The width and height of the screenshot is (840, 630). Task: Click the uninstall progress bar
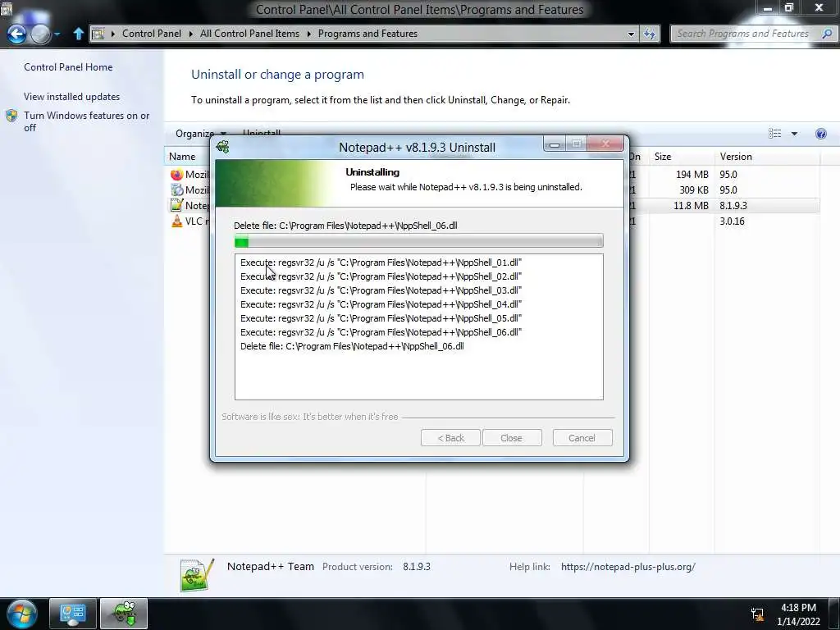pyautogui.click(x=419, y=242)
